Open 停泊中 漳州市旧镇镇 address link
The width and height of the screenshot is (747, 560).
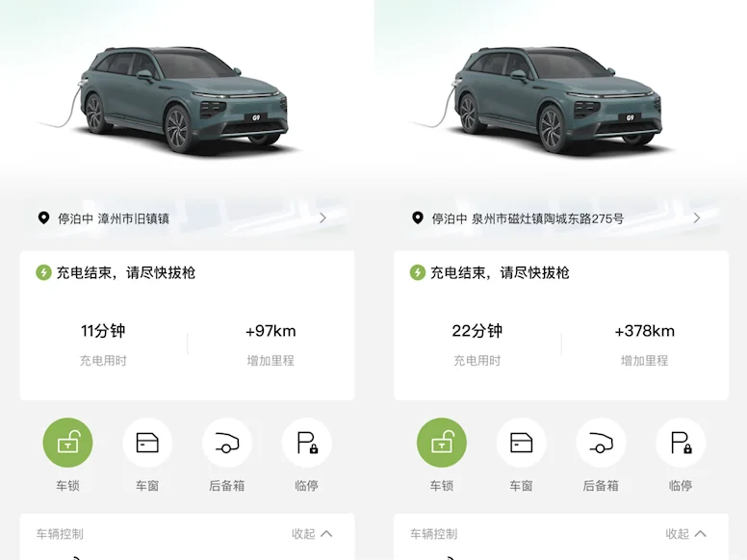click(x=114, y=218)
